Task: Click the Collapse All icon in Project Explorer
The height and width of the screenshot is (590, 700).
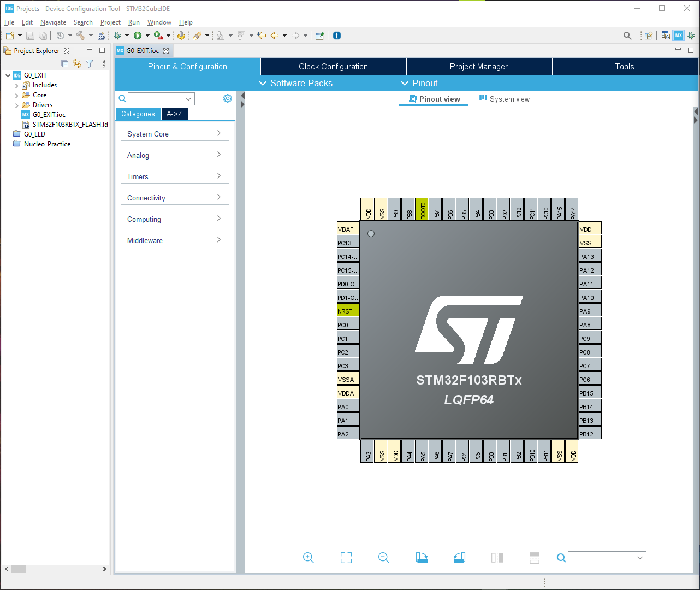Action: click(x=65, y=64)
